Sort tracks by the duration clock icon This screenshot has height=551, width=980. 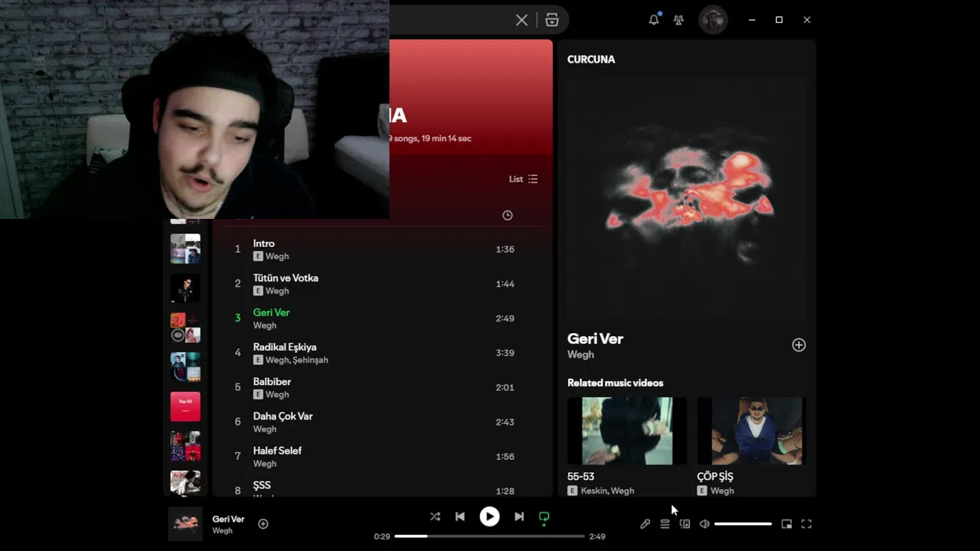pos(507,216)
